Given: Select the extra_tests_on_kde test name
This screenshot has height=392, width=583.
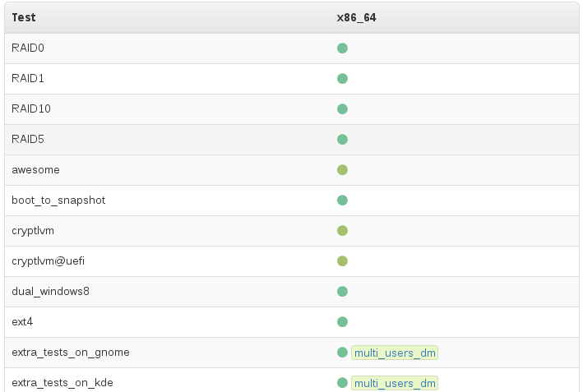Looking at the screenshot, I should click(62, 383).
